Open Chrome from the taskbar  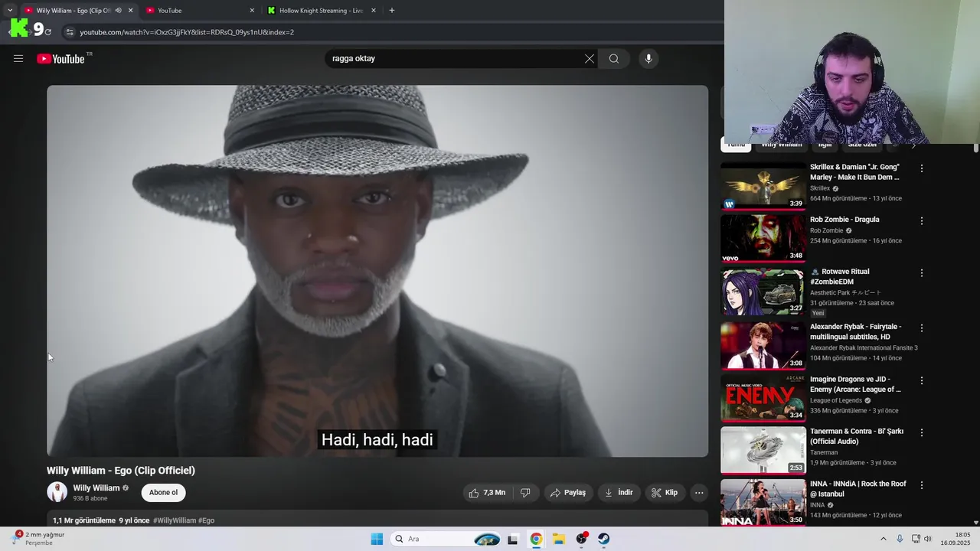coord(536,539)
